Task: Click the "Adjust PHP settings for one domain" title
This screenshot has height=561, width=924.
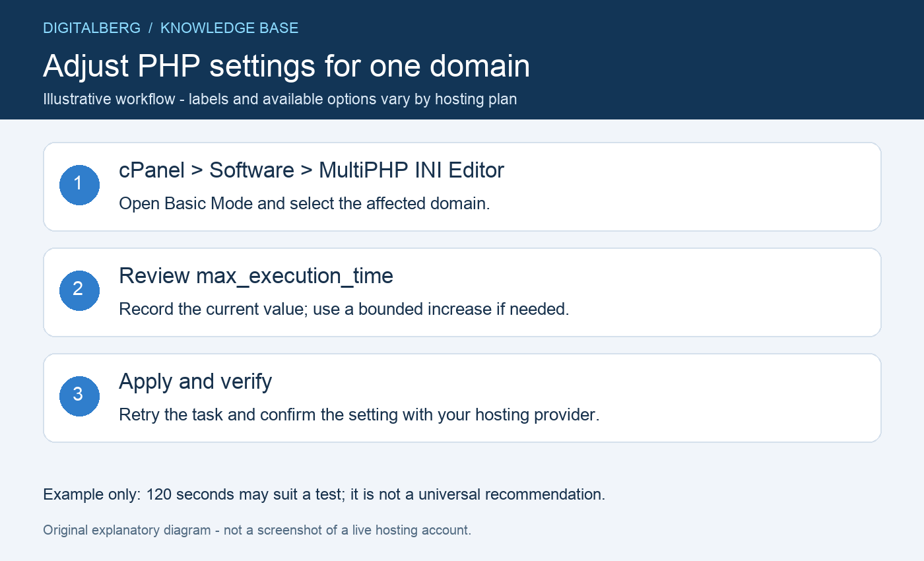Action: [286, 66]
